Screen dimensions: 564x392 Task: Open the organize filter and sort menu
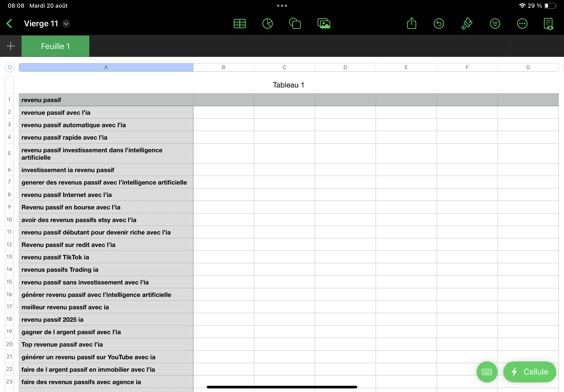[495, 24]
